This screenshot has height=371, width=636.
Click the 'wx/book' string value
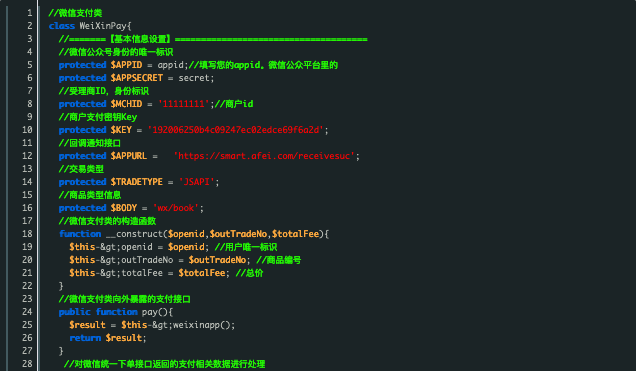[x=176, y=208]
